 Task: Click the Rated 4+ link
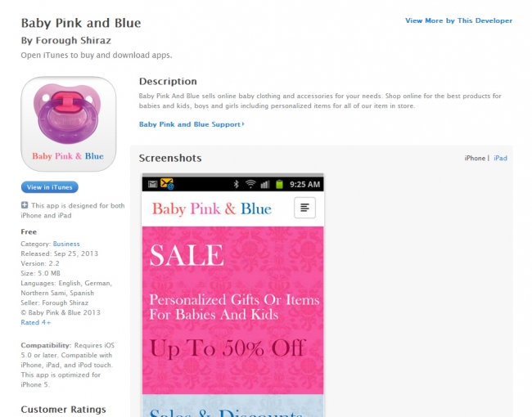[x=36, y=322]
